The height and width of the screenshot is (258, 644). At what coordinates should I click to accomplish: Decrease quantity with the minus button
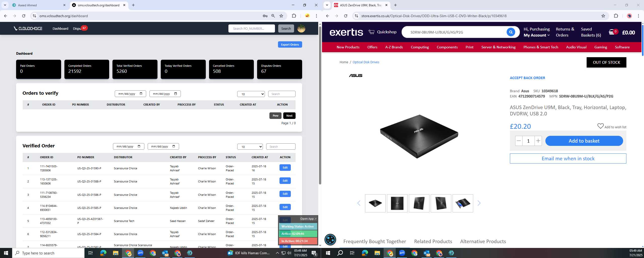pyautogui.click(x=519, y=141)
